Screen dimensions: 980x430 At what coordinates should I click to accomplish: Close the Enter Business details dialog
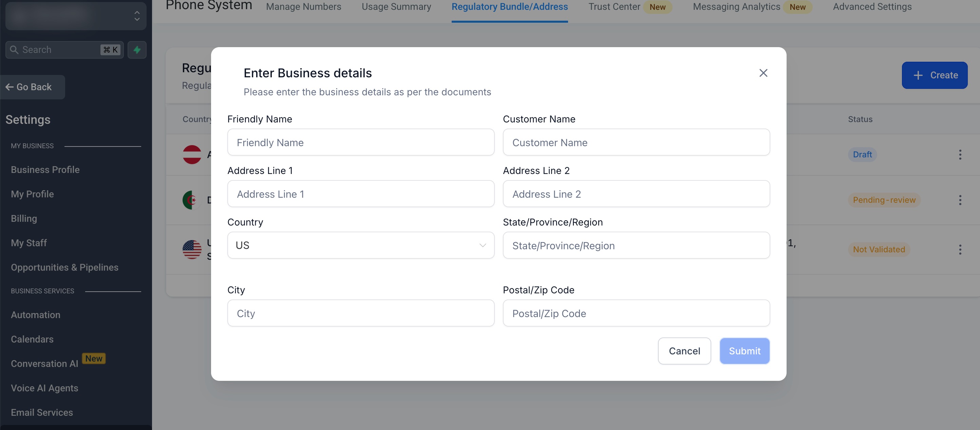[763, 73]
